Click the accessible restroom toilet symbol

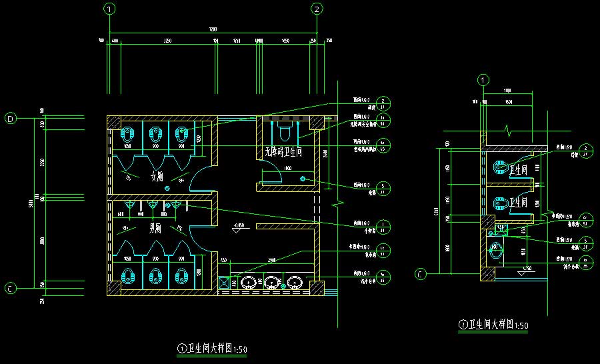coord(285,128)
